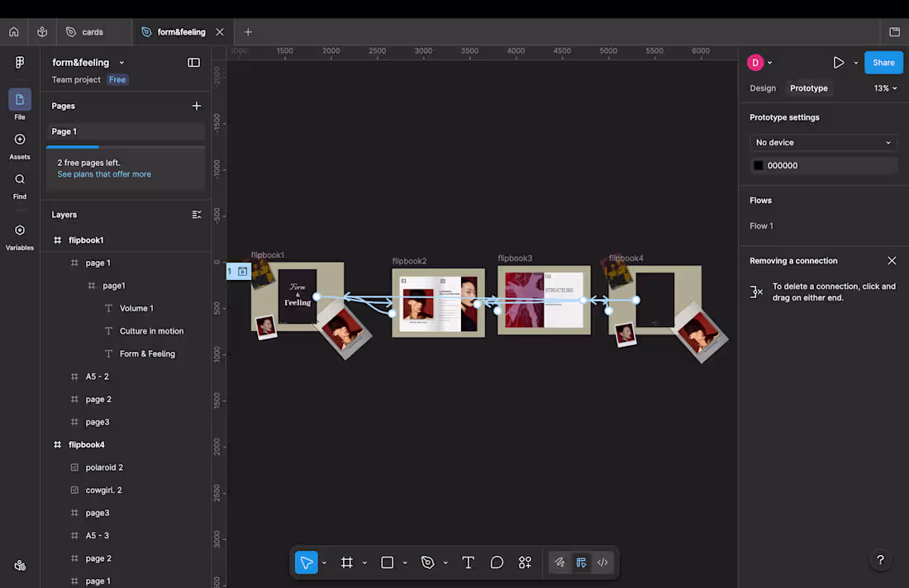Viewport: 909px width, 588px height.
Task: Open Dev Mode code view
Action: [602, 562]
